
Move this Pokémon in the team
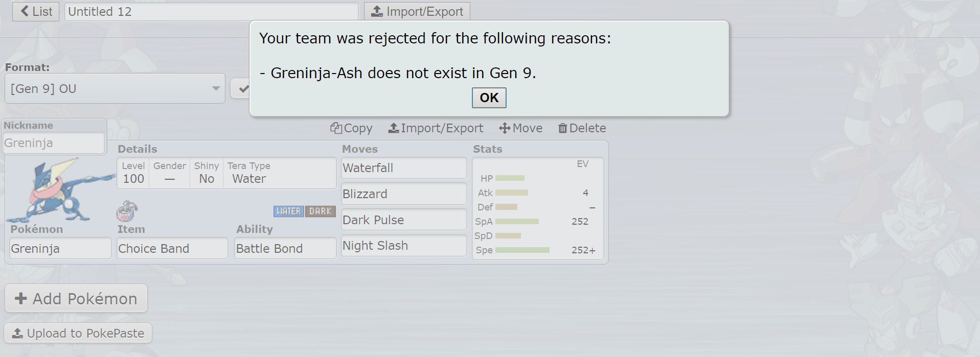pos(521,128)
